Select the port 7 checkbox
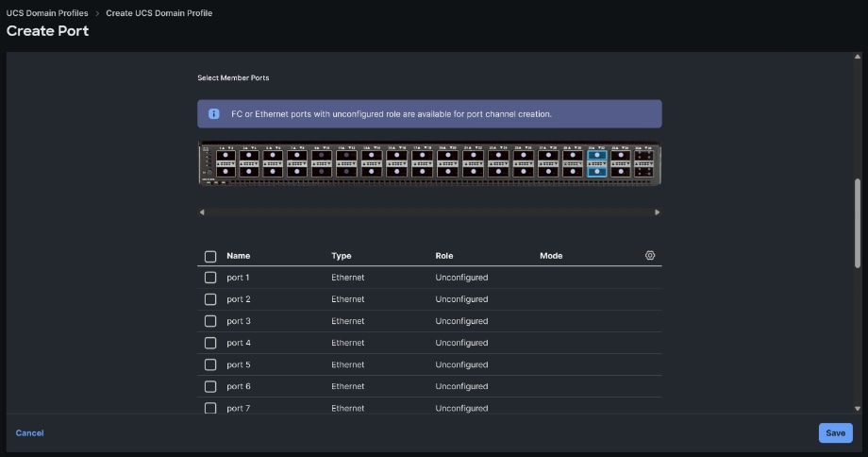This screenshot has height=457, width=868. point(210,408)
